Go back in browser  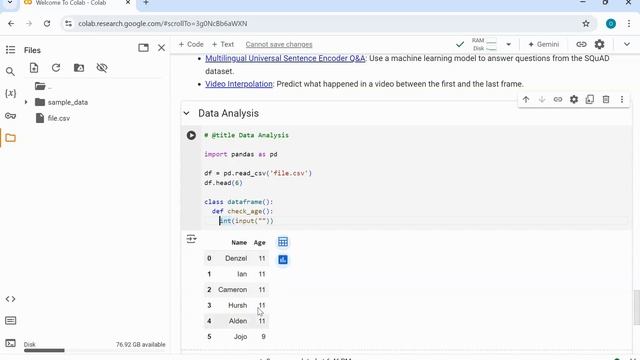11,24
